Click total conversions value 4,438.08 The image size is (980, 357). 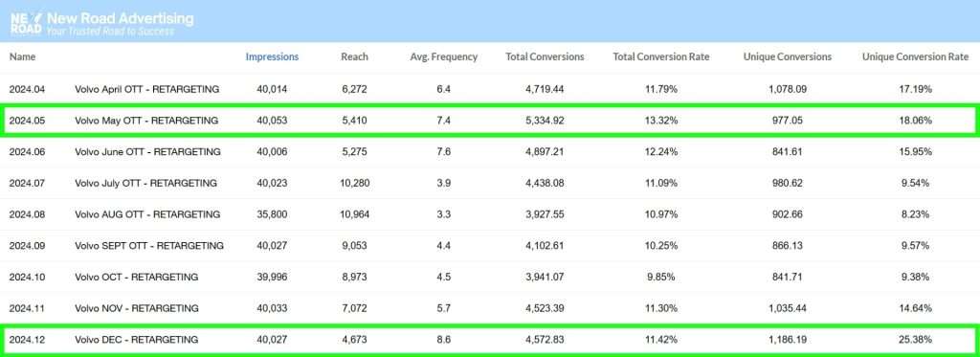pos(545,183)
